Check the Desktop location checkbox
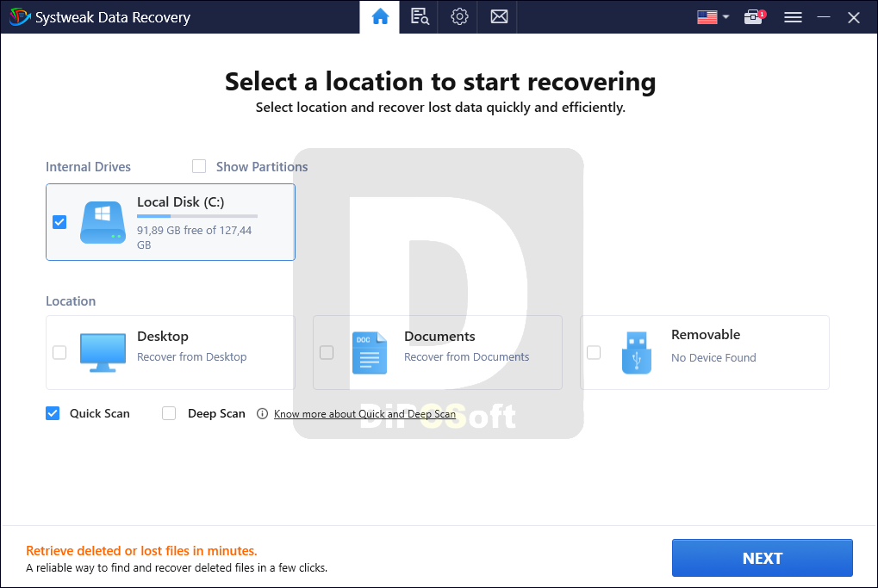This screenshot has width=878, height=588. pos(59,352)
